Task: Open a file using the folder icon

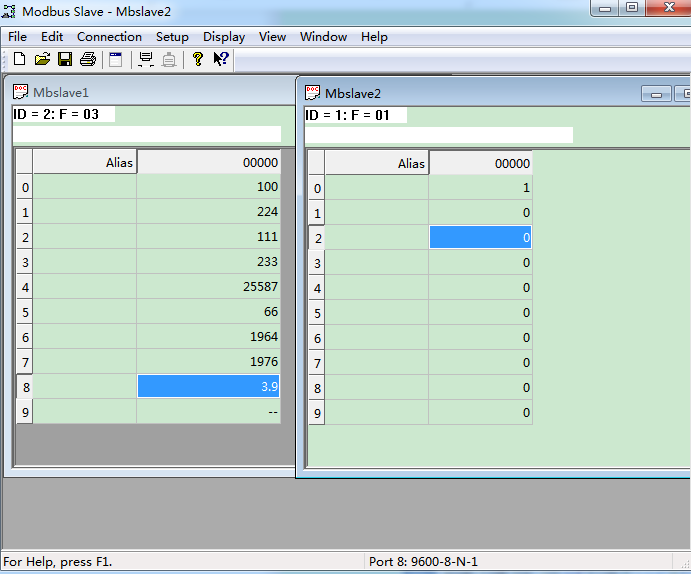Action: click(42, 59)
